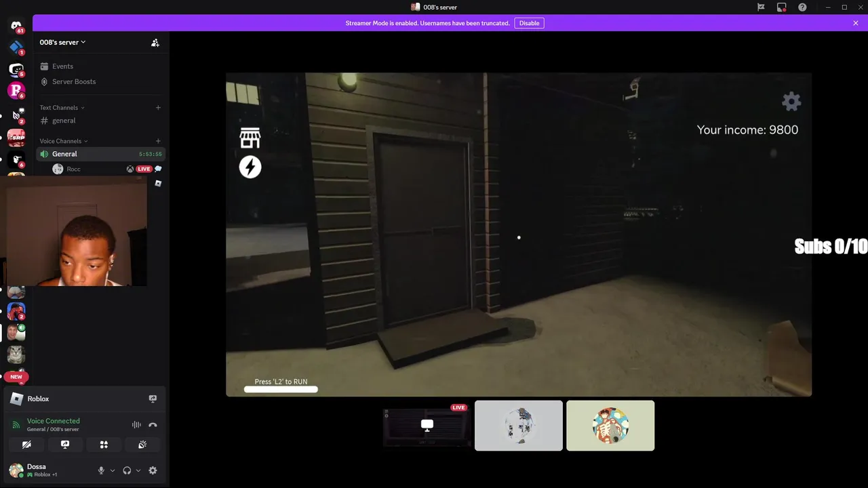Select the white-background avatar participant tile
The height and width of the screenshot is (488, 868).
point(519,426)
